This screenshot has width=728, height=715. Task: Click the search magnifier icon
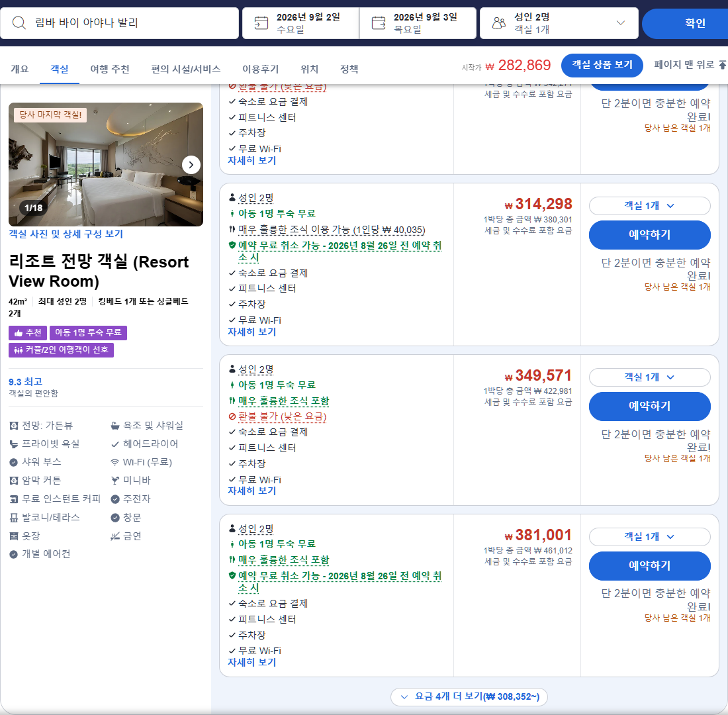point(19,23)
